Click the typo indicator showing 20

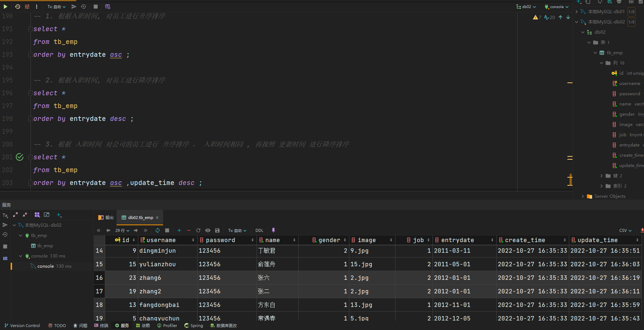pos(549,17)
